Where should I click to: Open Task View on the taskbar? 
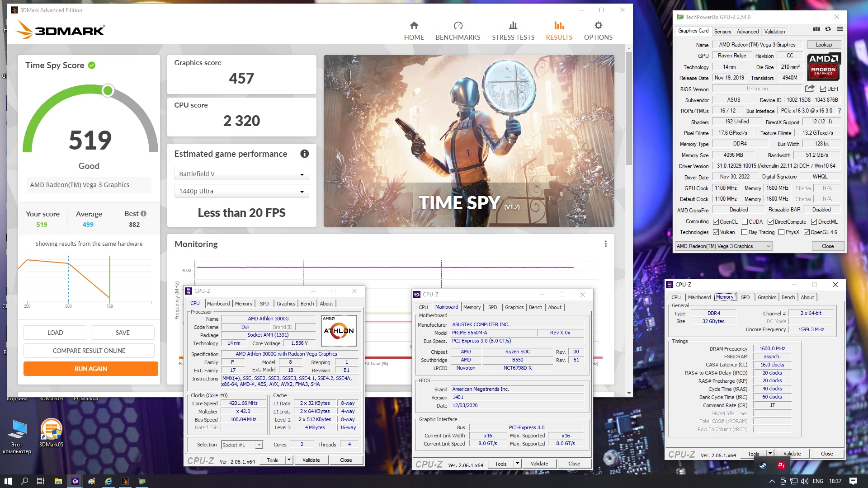click(41, 481)
